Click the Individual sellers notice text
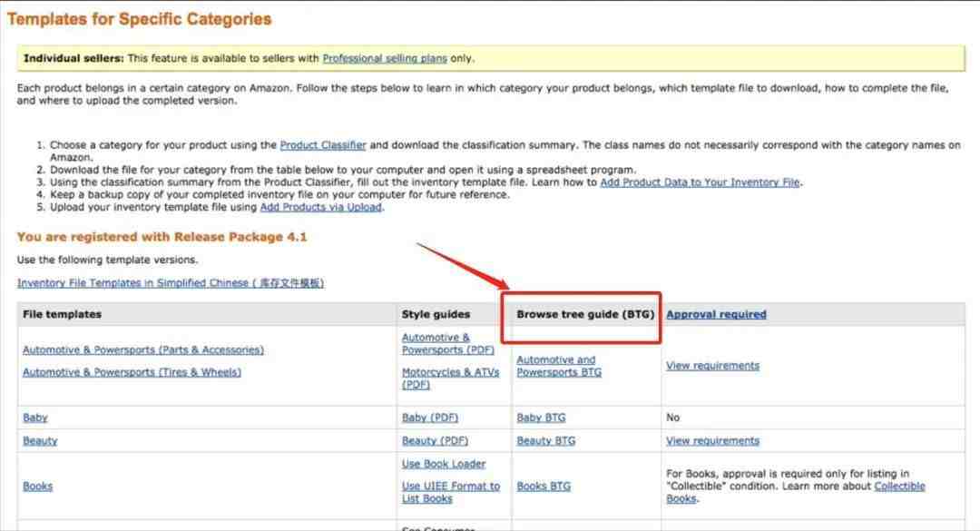This screenshot has width=980, height=531. pyautogui.click(x=249, y=58)
